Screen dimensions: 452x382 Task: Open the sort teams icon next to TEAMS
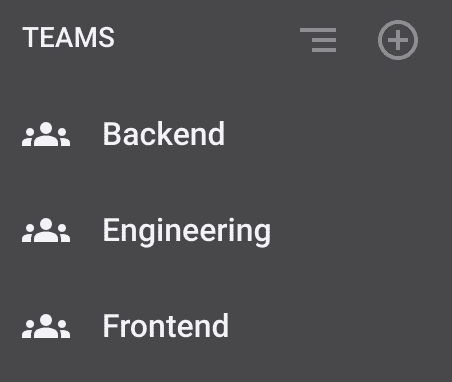(x=318, y=40)
